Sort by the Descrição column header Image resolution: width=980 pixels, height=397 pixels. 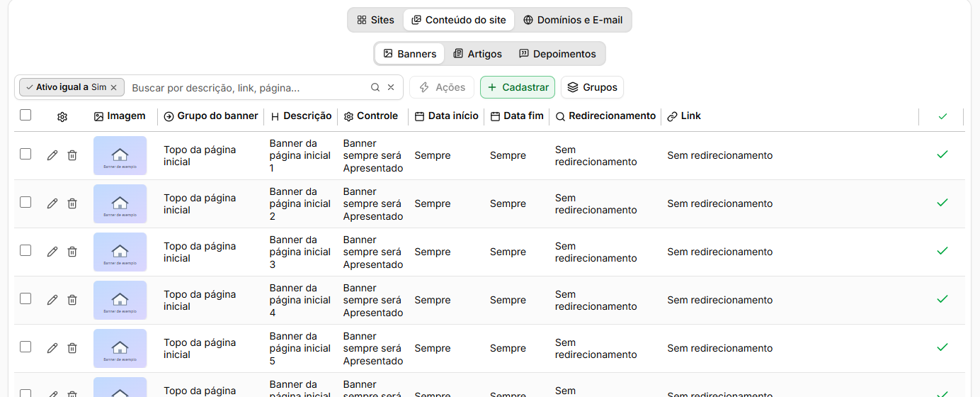click(x=301, y=116)
